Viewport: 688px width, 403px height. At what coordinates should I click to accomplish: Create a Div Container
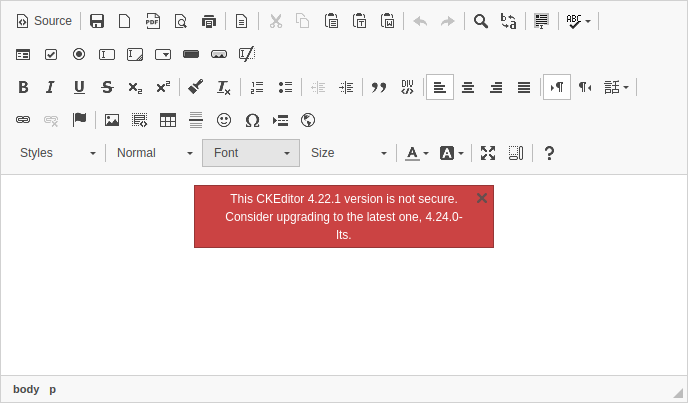pyautogui.click(x=407, y=87)
